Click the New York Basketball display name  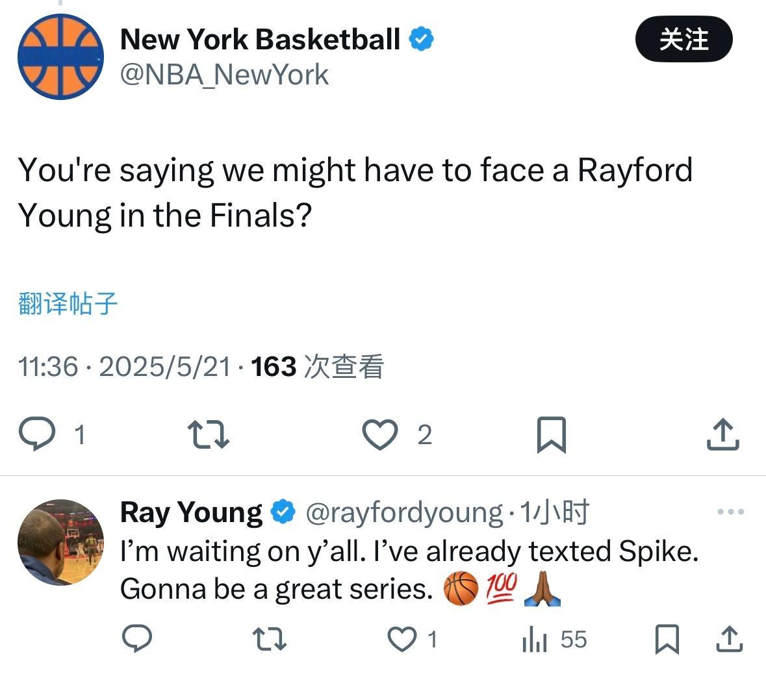point(260,40)
